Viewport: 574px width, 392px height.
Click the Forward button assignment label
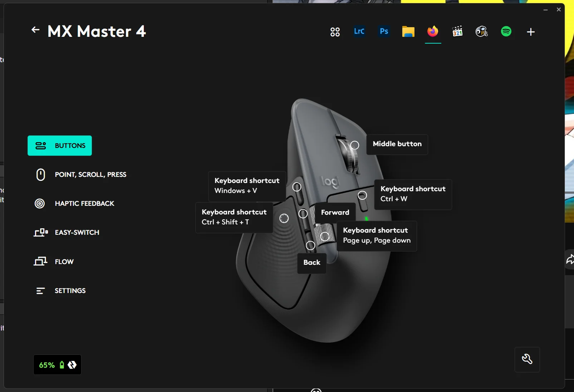click(x=335, y=213)
